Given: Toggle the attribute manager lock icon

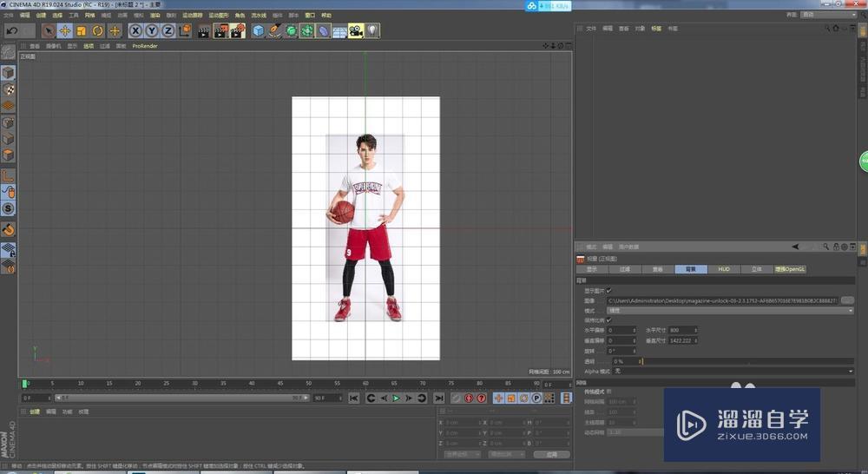Looking at the screenshot, I should [836, 247].
